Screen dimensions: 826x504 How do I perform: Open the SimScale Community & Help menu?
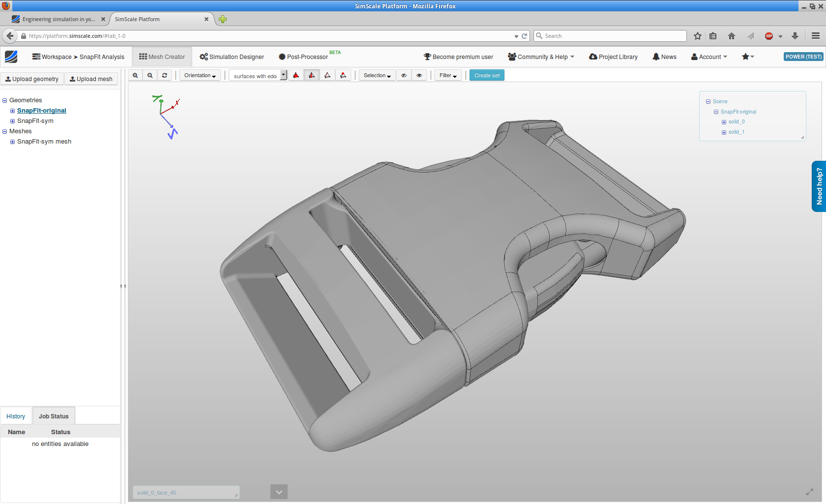[x=540, y=57]
